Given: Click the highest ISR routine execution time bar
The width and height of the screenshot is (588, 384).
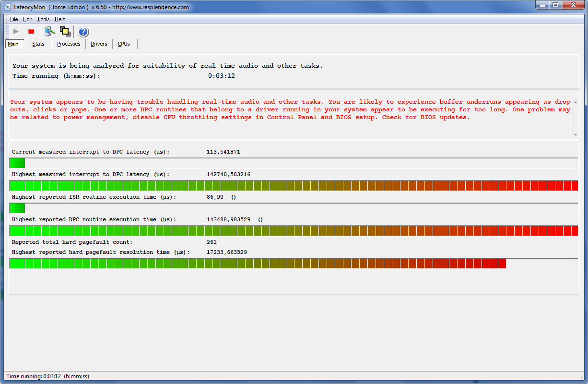Looking at the screenshot, I should pos(294,208).
